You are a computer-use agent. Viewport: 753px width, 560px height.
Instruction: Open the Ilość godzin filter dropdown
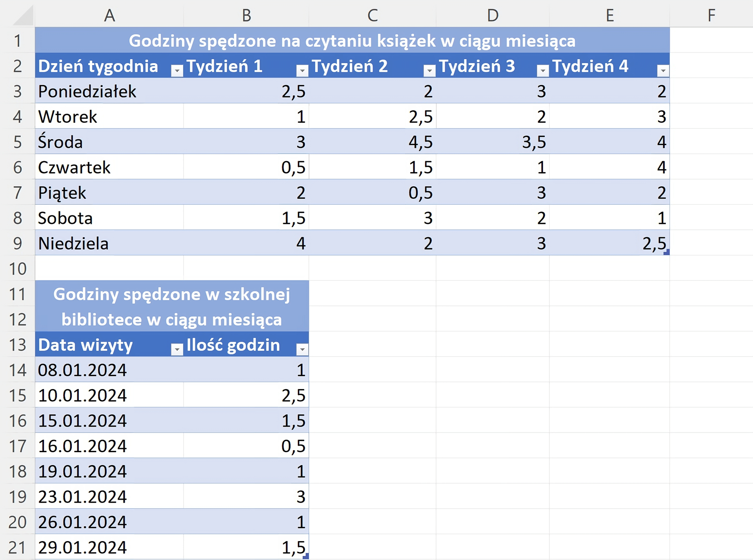(302, 349)
